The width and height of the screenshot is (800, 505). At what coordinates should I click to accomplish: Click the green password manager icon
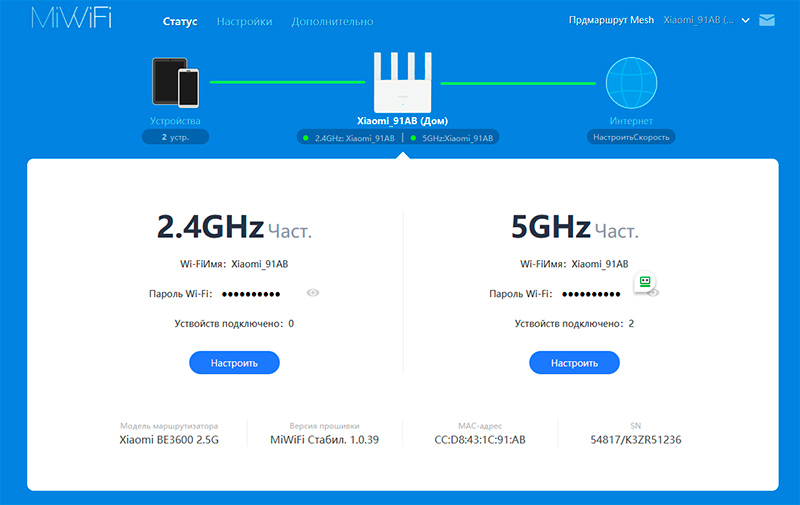click(x=646, y=283)
